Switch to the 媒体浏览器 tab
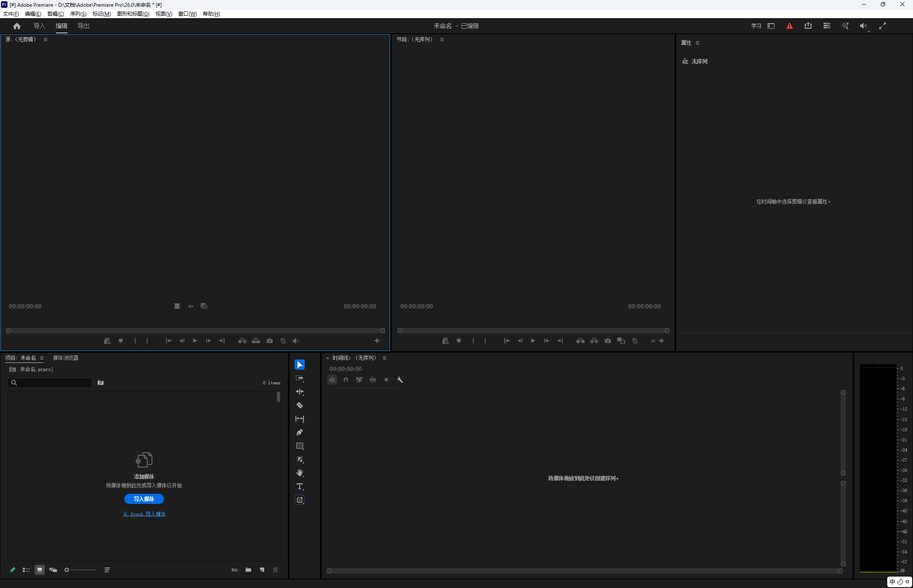 66,358
